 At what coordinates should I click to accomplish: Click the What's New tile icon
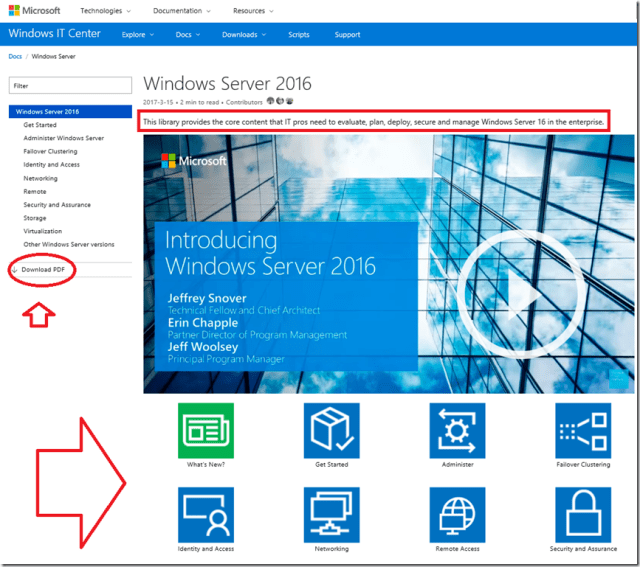click(x=205, y=430)
